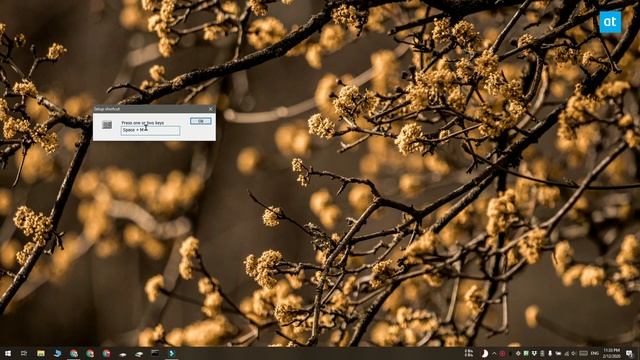Click the red circular tray icon

[502, 353]
